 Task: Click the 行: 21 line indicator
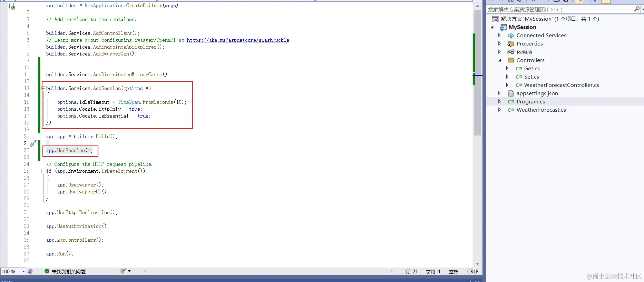(x=411, y=272)
